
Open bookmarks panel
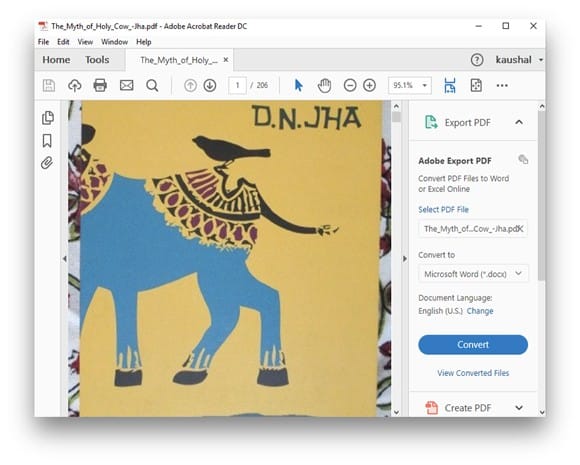coord(47,141)
